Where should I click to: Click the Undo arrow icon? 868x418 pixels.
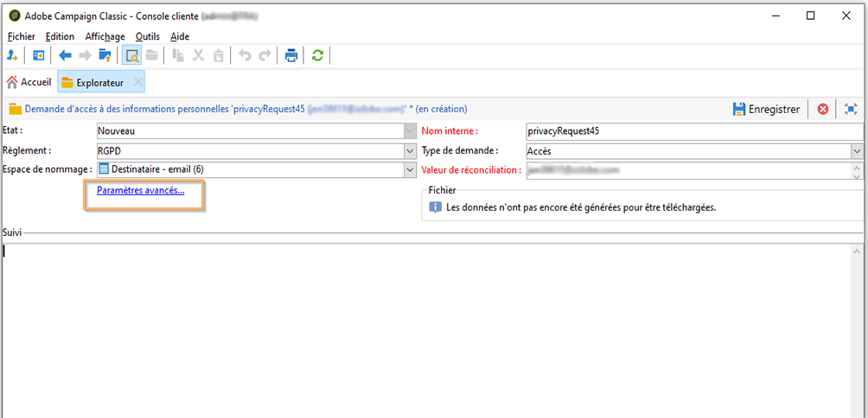pyautogui.click(x=245, y=55)
